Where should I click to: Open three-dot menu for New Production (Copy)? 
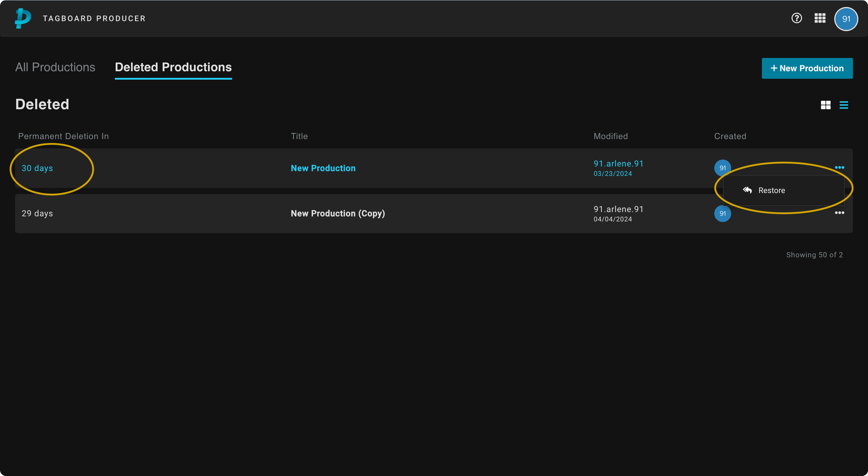click(839, 213)
